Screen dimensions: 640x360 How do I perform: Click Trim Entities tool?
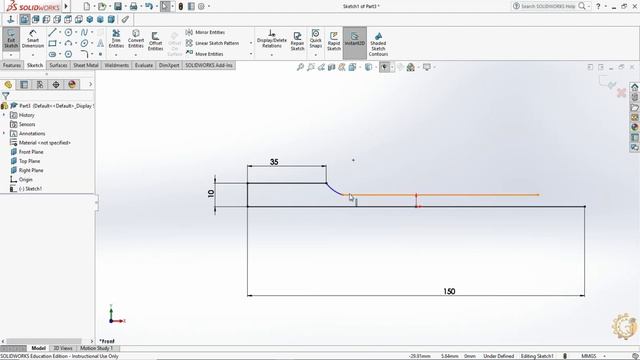tap(116, 39)
